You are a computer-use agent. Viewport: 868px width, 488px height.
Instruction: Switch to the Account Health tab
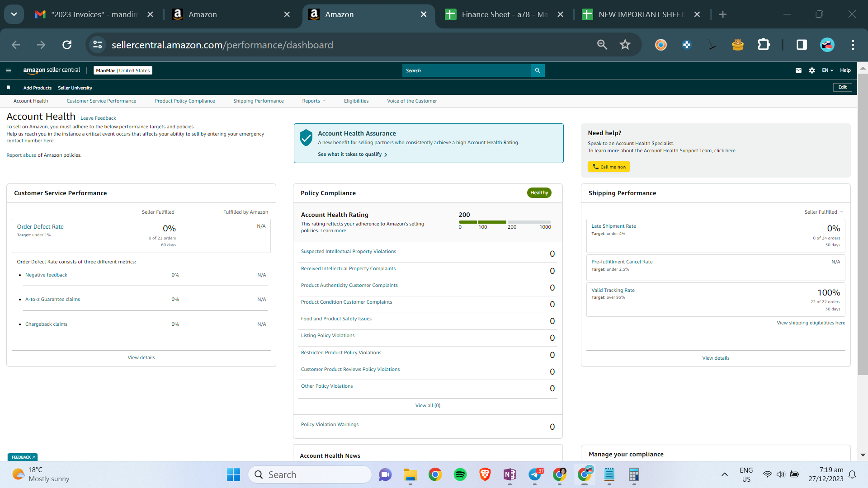[x=31, y=101]
